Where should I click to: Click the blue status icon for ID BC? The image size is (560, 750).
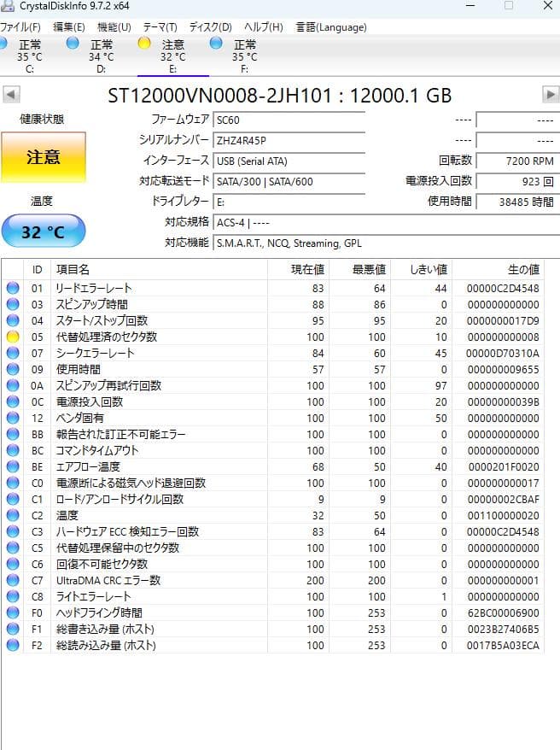click(13, 450)
